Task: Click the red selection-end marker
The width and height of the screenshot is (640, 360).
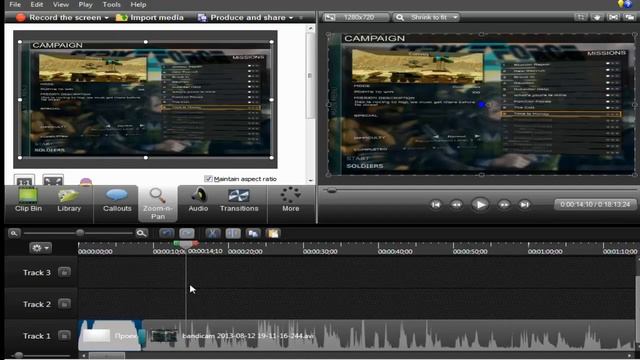Action: 196,244
